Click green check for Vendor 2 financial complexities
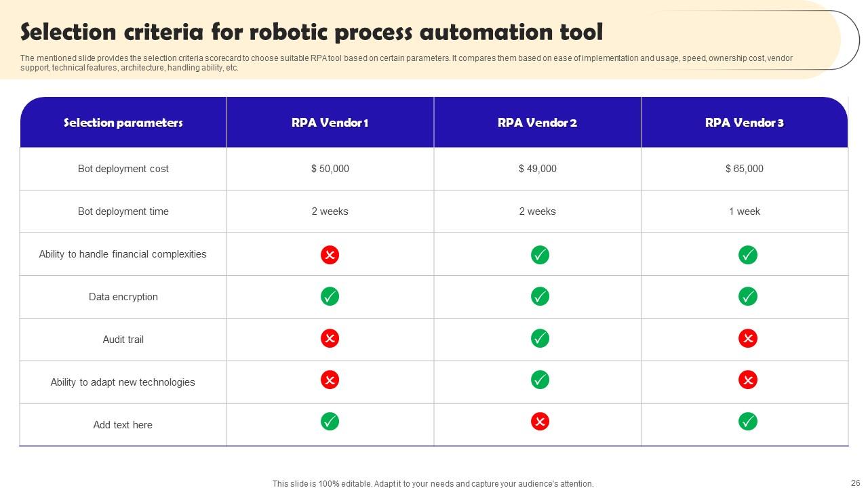 540,255
